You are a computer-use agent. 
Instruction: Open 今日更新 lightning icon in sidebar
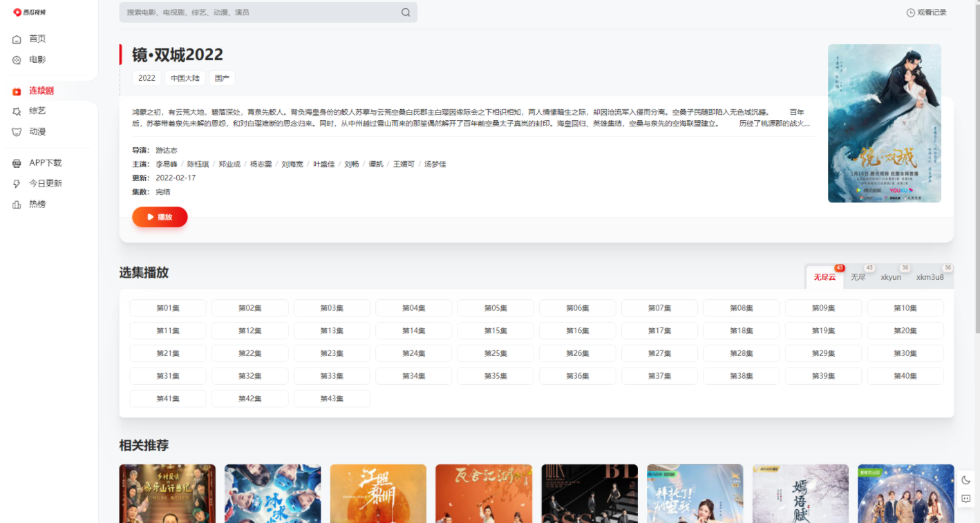tap(17, 184)
